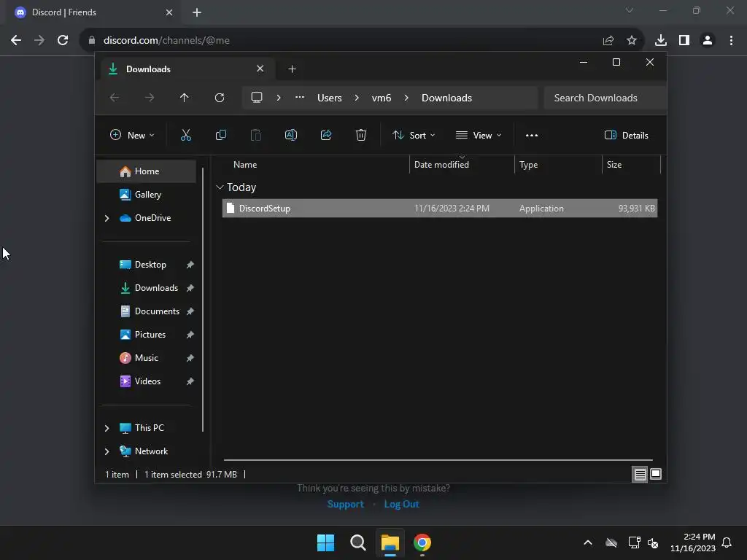The image size is (747, 560).
Task: Open Desktop quick access folder
Action: [x=150, y=264]
